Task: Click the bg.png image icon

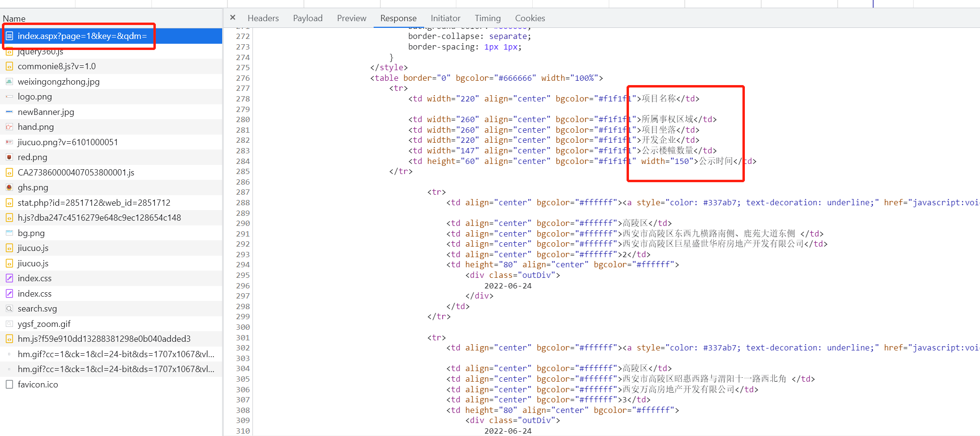Action: [9, 233]
